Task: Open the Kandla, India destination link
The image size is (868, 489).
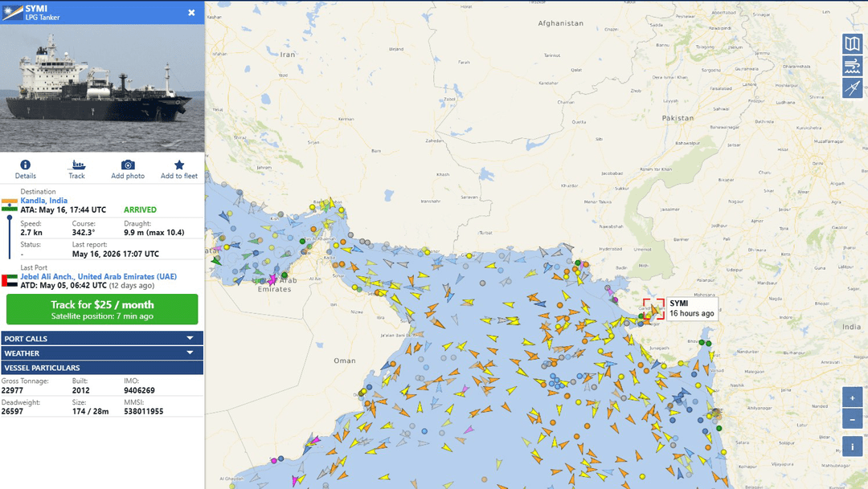Action: point(43,201)
